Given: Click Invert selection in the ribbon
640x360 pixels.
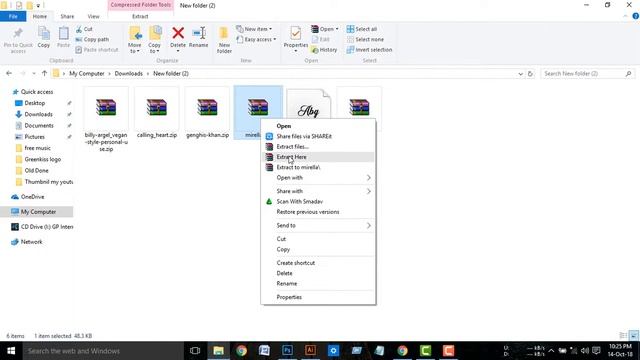Looking at the screenshot, I should click(x=369, y=50).
